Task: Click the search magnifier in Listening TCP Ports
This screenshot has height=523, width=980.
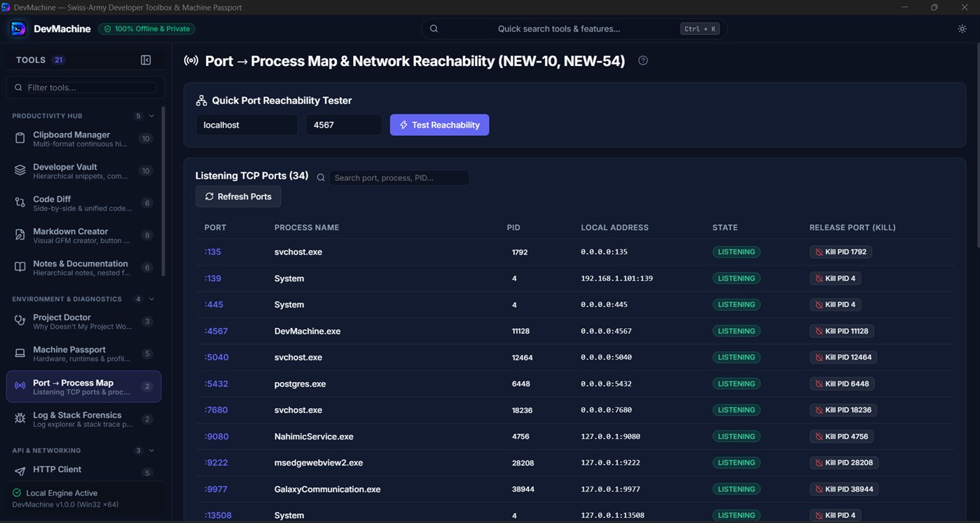Action: point(321,178)
